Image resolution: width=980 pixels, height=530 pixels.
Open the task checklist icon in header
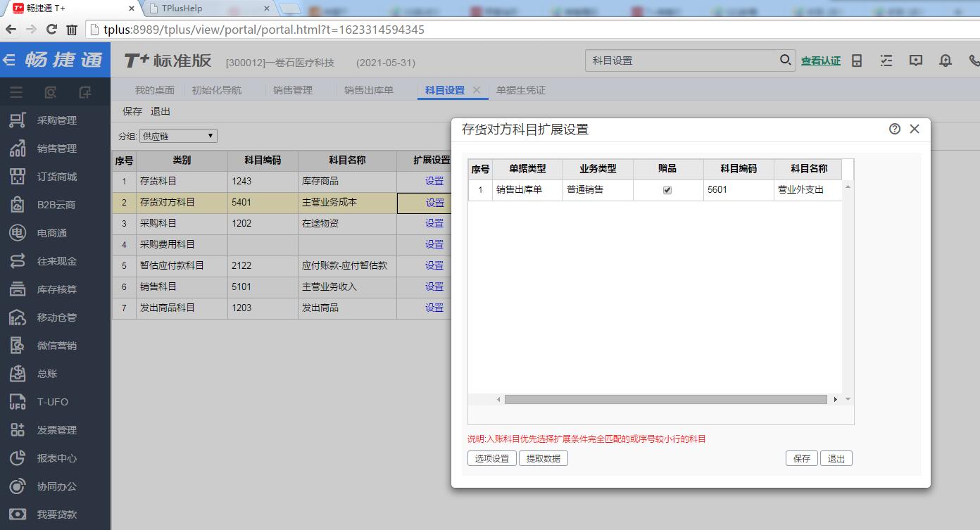pos(886,61)
